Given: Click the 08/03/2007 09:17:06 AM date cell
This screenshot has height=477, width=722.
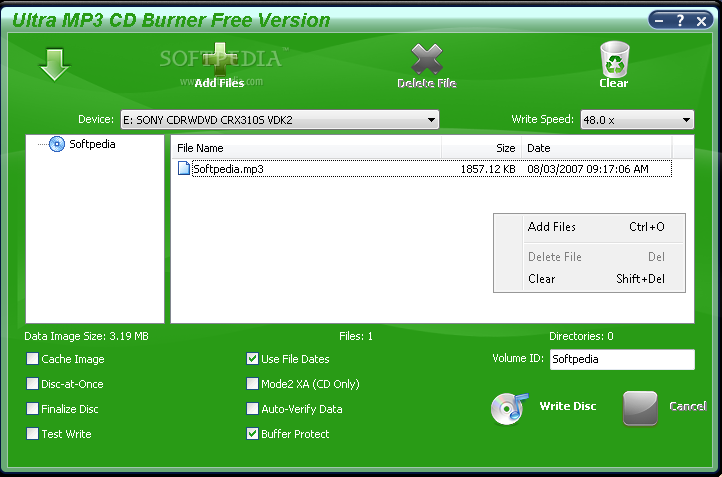Looking at the screenshot, I should tap(588, 169).
